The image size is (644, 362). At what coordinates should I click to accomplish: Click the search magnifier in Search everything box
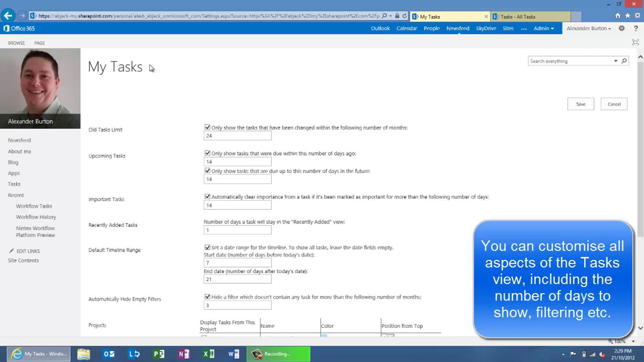(624, 61)
